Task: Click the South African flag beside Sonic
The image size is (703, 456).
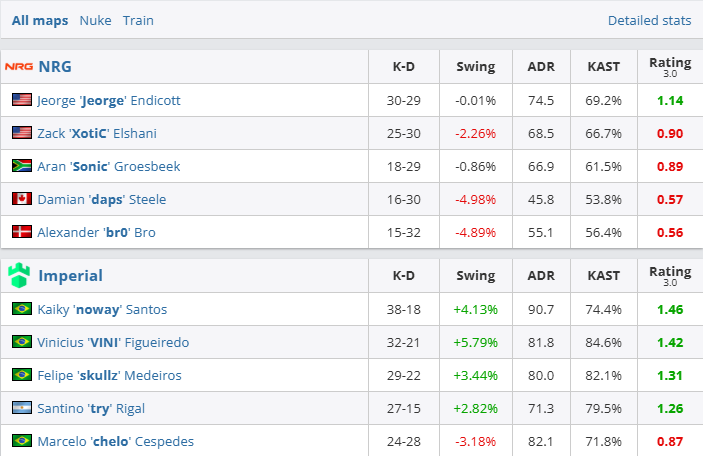Action: pos(22,166)
